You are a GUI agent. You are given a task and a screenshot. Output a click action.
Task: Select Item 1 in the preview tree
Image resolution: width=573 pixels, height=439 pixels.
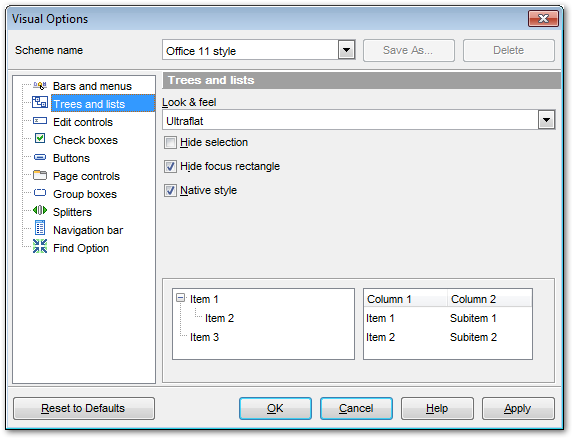204,299
